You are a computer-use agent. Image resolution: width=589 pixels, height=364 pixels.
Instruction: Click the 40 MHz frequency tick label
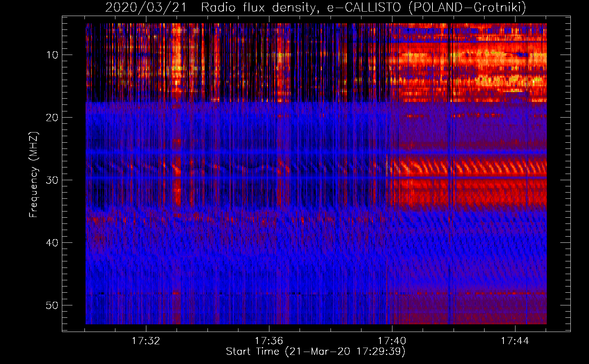[x=52, y=243]
